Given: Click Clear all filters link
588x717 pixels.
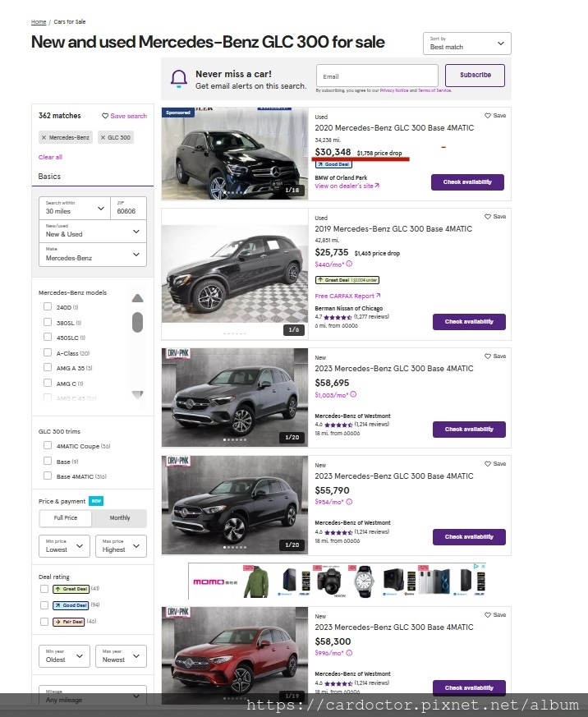Looking at the screenshot, I should click(50, 157).
